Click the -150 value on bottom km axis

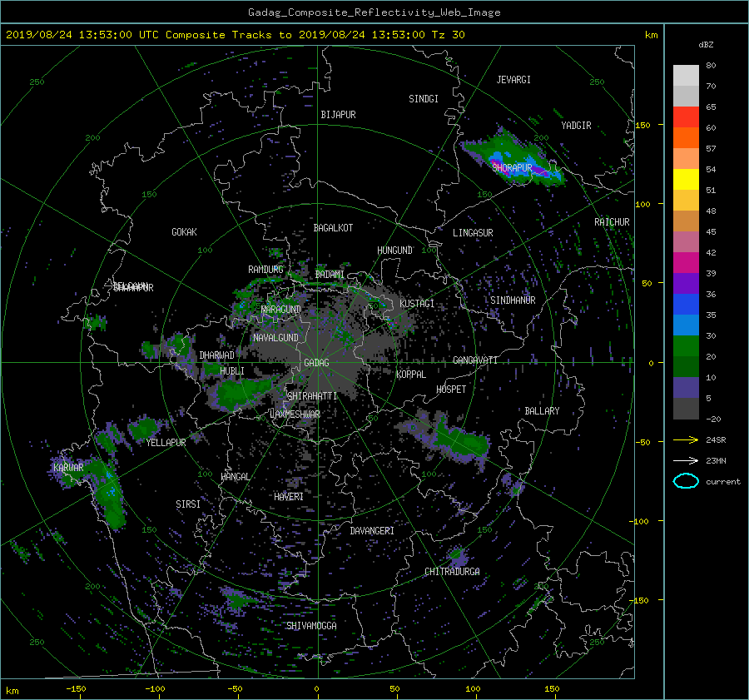(76, 689)
